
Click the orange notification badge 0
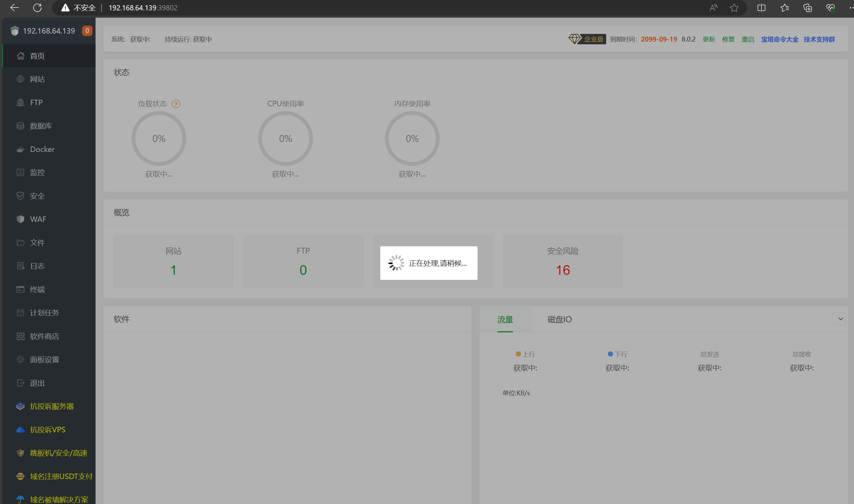click(87, 31)
